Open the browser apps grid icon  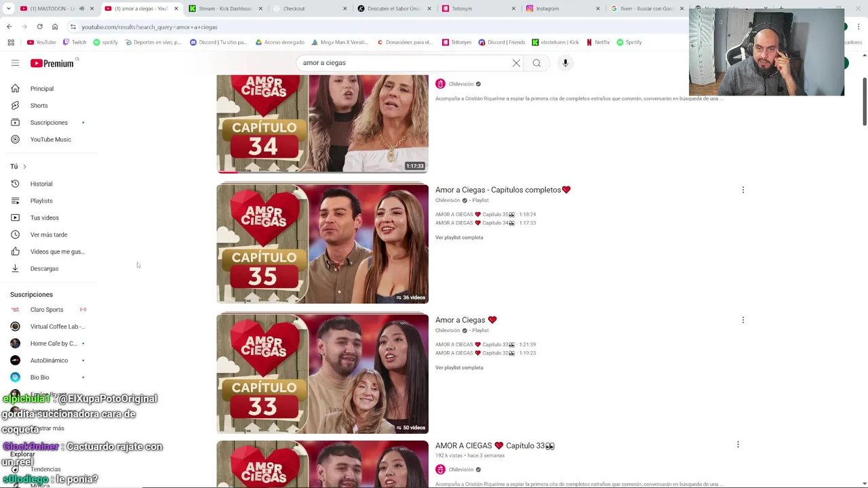[11, 42]
